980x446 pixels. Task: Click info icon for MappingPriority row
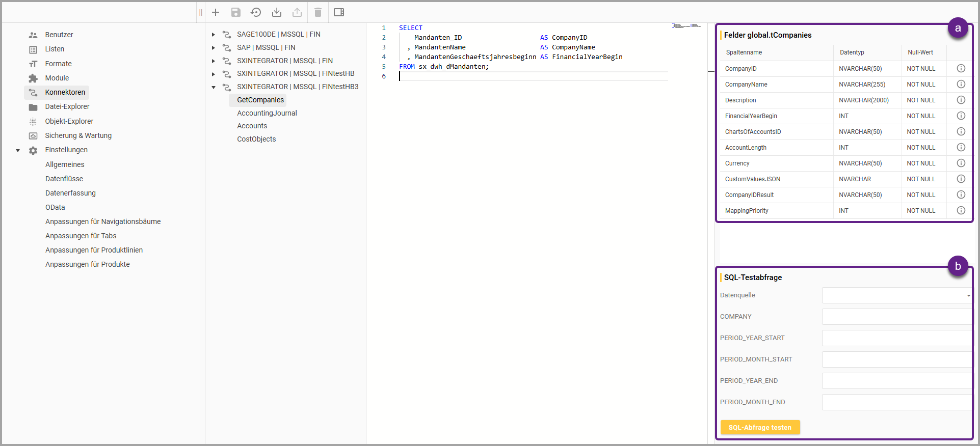pyautogui.click(x=961, y=210)
